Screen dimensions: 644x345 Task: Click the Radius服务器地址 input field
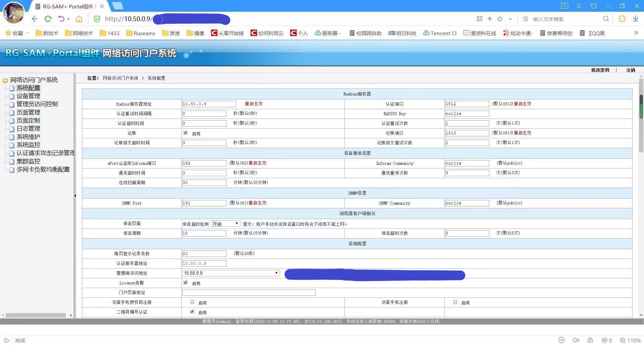pos(209,104)
